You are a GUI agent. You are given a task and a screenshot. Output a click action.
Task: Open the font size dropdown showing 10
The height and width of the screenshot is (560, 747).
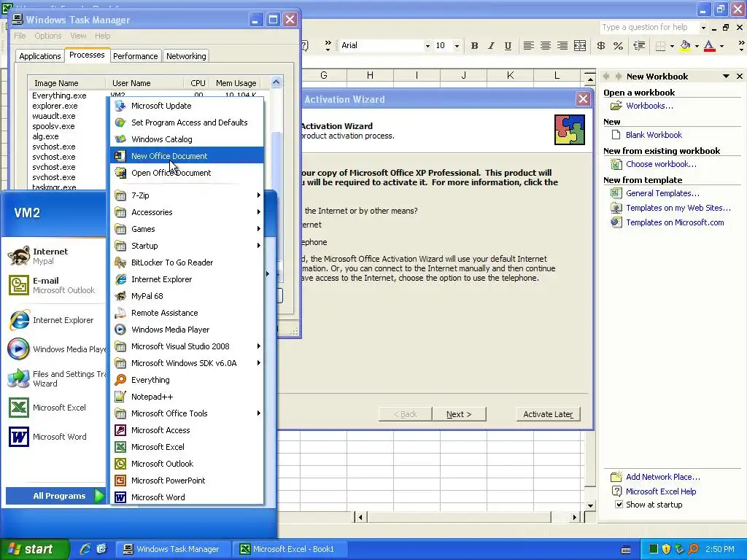457,46
